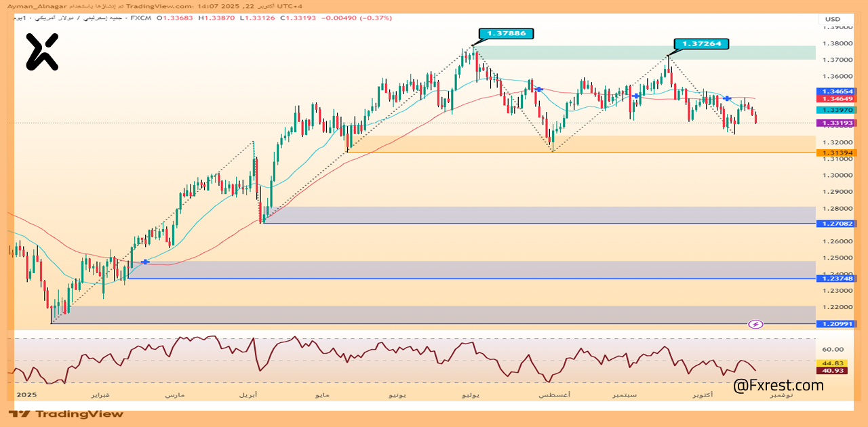Click the blue cross marker near September

point(636,96)
